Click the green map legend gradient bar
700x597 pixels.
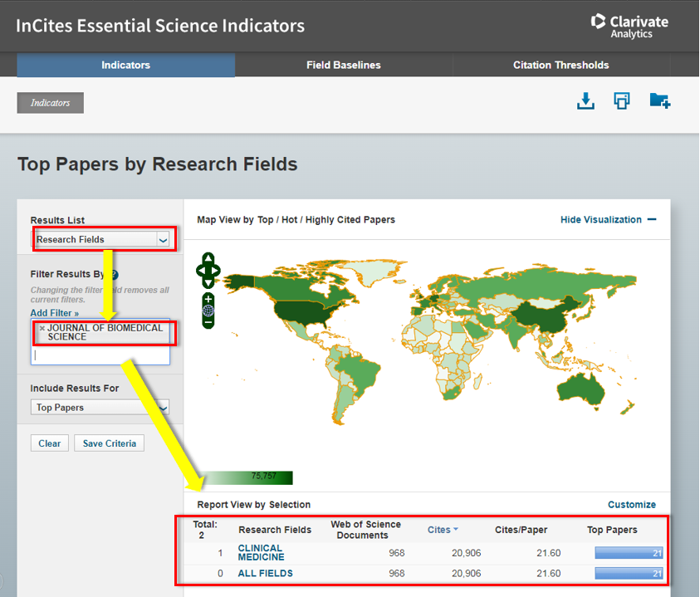tap(247, 477)
